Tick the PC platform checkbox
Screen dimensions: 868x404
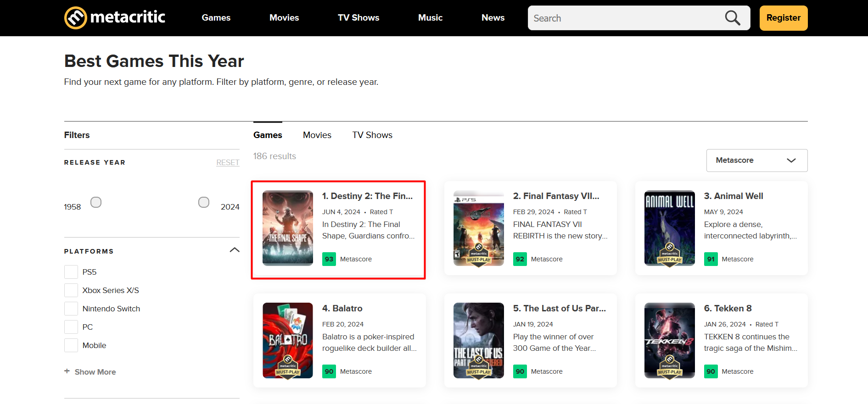(x=71, y=327)
